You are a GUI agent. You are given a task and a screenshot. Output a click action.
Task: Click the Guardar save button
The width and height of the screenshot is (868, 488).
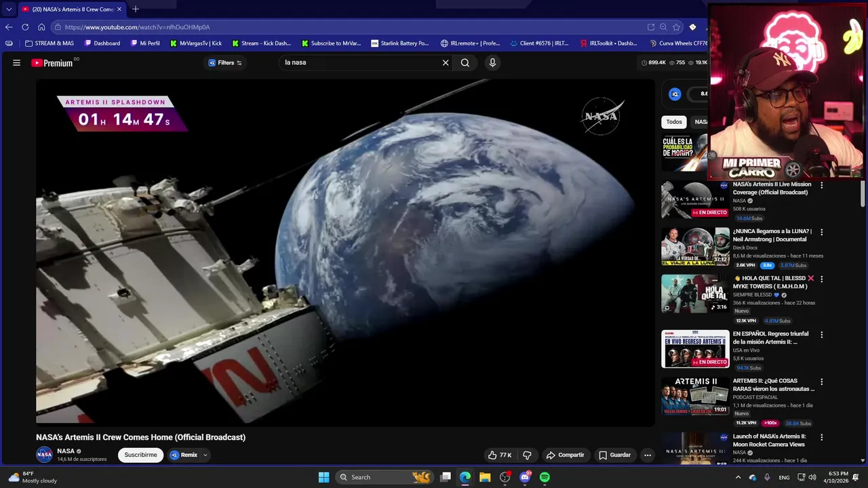614,455
